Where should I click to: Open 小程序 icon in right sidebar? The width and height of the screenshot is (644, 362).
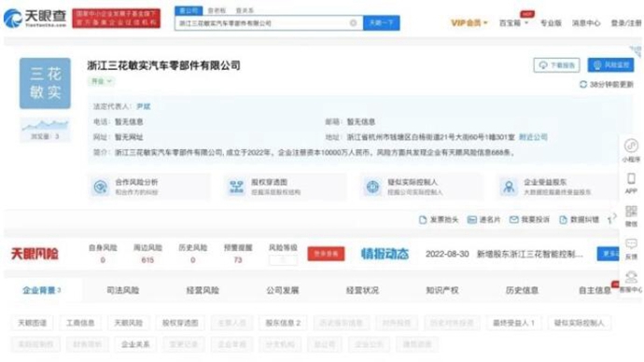pos(631,146)
